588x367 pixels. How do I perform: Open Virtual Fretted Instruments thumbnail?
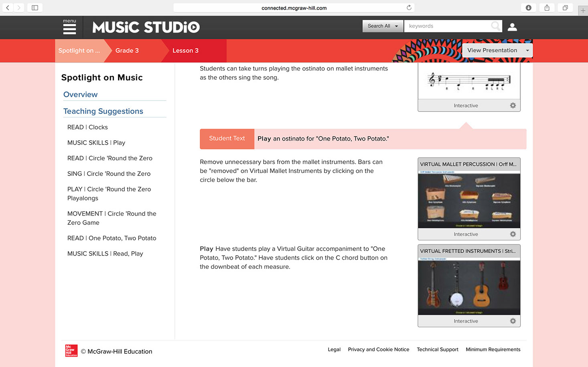point(469,287)
